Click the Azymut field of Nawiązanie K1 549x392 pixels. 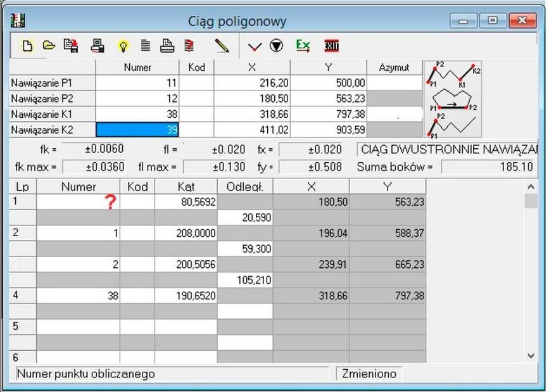coord(394,114)
